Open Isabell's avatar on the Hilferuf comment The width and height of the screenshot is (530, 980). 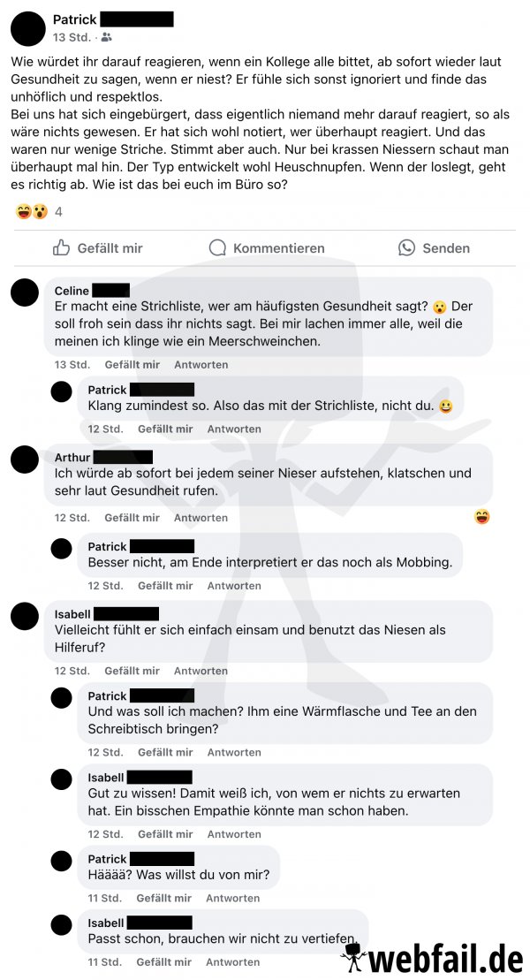25,616
